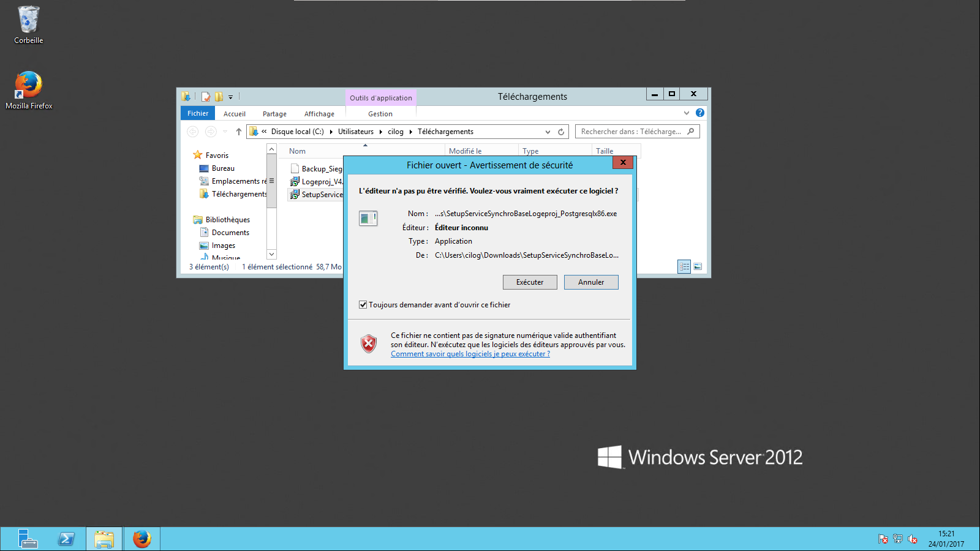980x551 pixels.
Task: Click the Outils d'application contextual tab
Action: click(381, 97)
